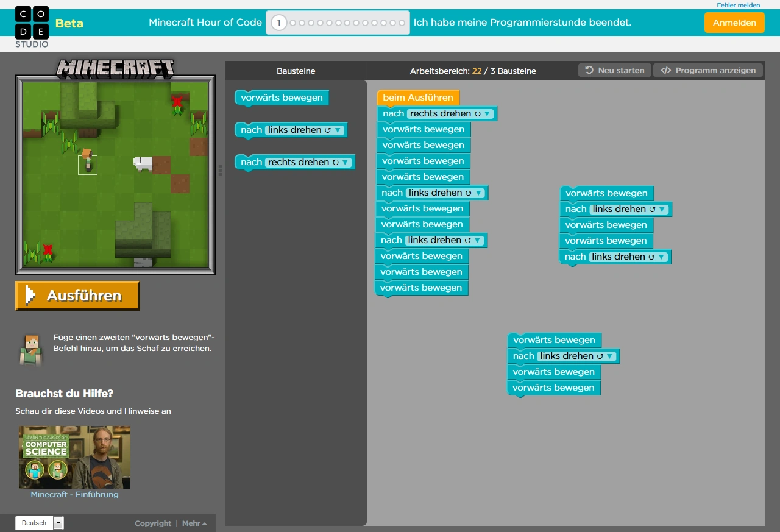Screen dimensions: 780x532
Task: Open 'links drehen' dropdown in the bottom detached stack
Action: coord(576,356)
